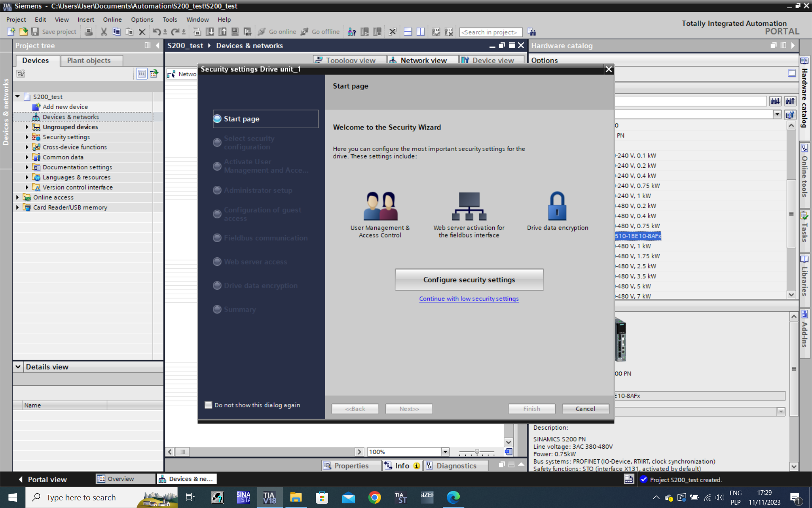Open TIA V18 in the taskbar
The image size is (812, 508).
269,497
